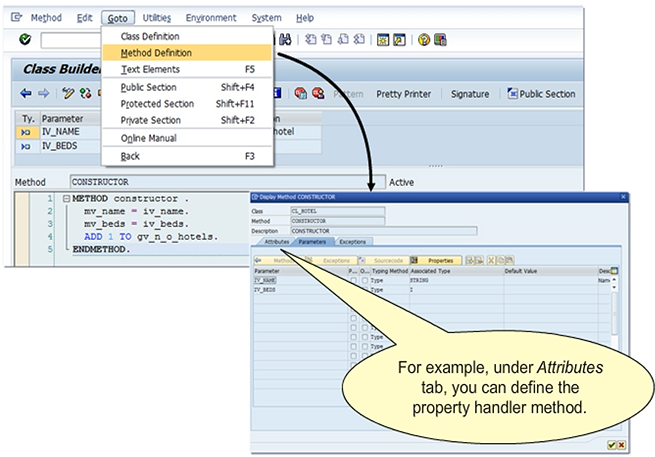Click the green Enter checkmark icon
The width and height of the screenshot is (655, 457).
click(x=25, y=39)
